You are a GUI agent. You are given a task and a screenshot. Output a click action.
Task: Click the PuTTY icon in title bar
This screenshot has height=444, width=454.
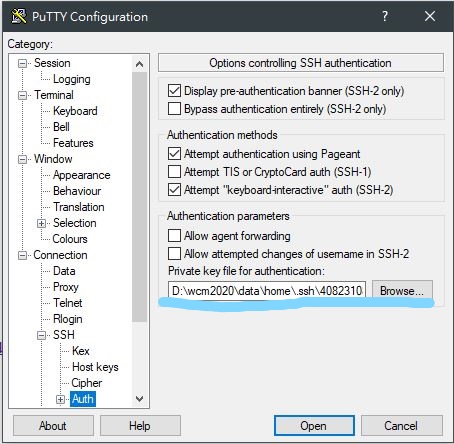tap(19, 16)
